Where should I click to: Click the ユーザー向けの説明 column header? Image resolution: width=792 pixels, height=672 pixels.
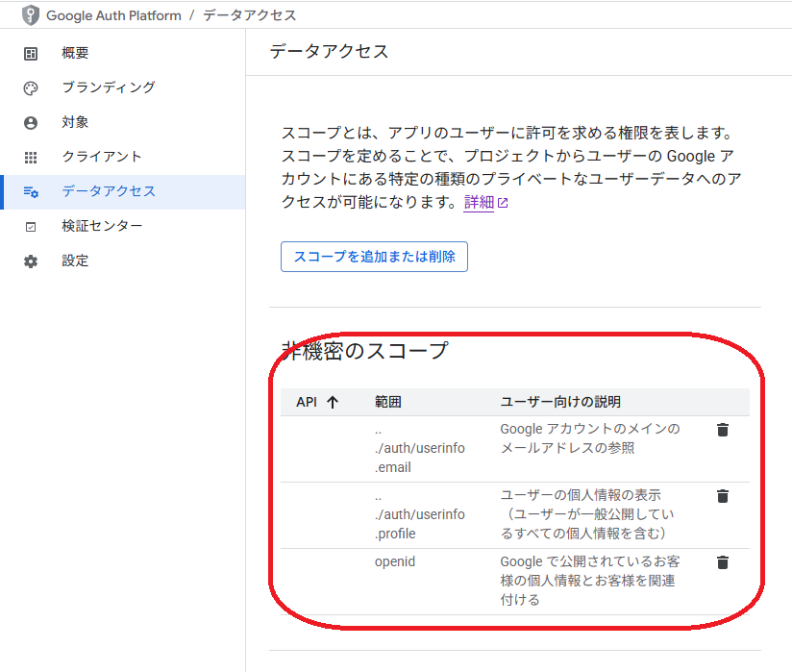[x=560, y=402]
